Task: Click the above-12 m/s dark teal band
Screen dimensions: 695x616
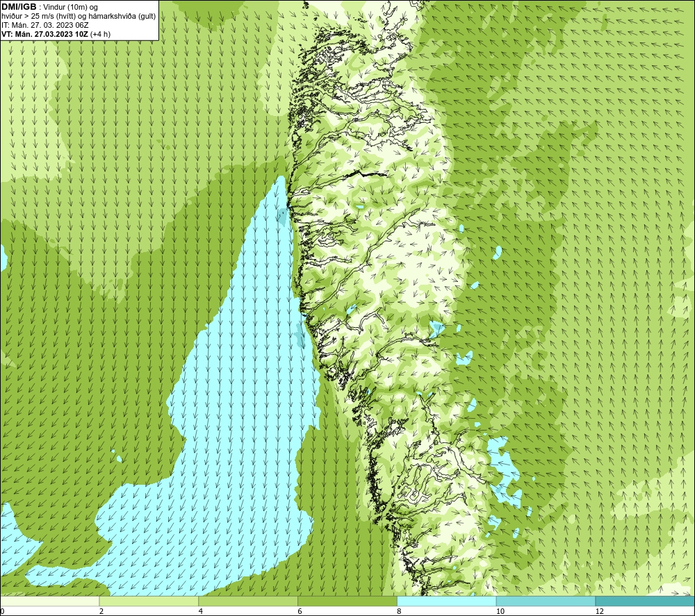Action: [645, 601]
